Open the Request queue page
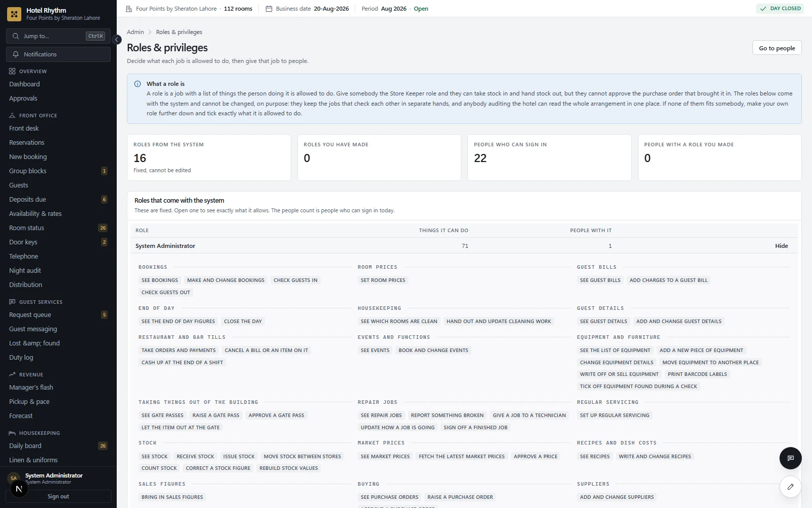 pyautogui.click(x=58, y=315)
